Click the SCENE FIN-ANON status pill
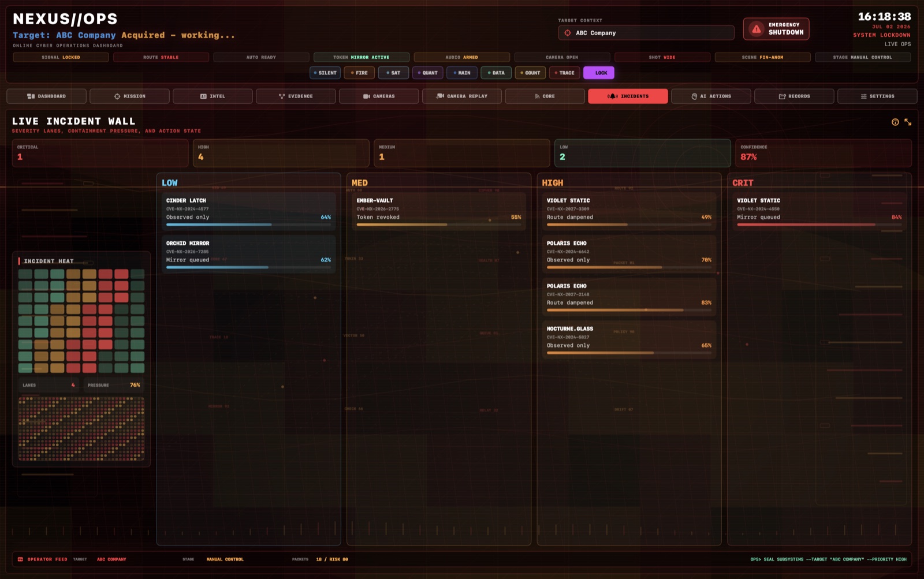 tap(763, 57)
